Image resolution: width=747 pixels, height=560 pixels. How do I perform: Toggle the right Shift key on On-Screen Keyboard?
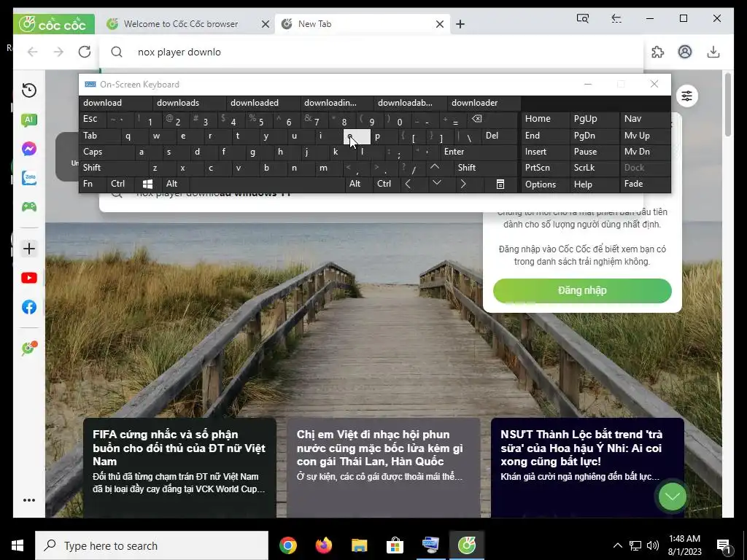coord(485,168)
